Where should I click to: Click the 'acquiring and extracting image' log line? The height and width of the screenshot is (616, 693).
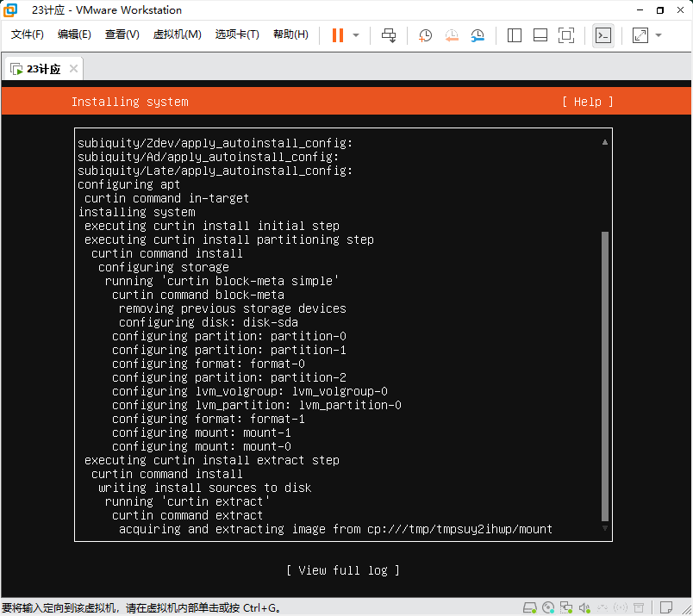pos(335,529)
